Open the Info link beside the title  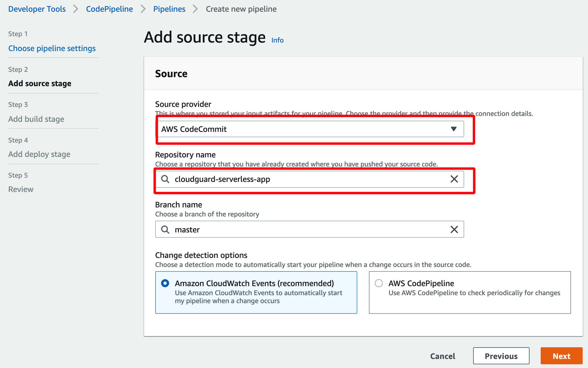pos(277,40)
